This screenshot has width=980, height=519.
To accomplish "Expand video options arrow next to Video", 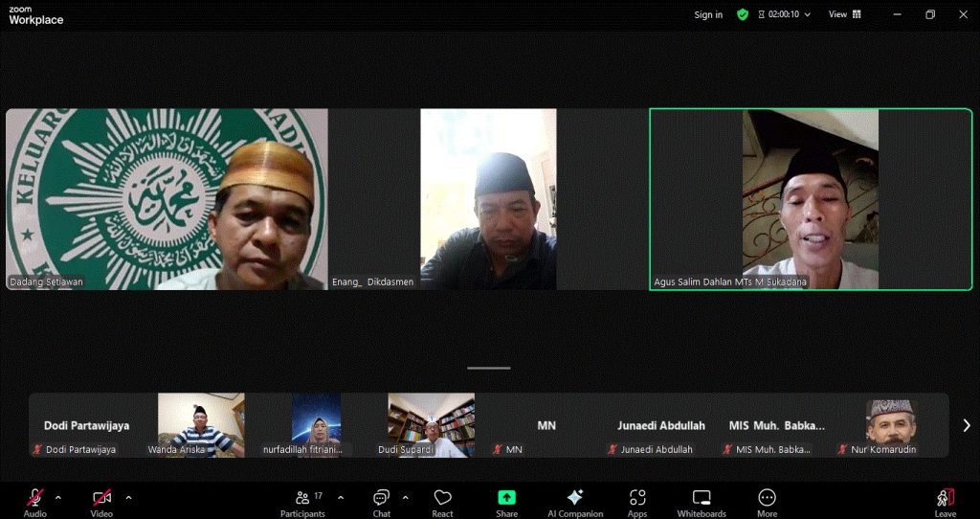I will pyautogui.click(x=128, y=497).
